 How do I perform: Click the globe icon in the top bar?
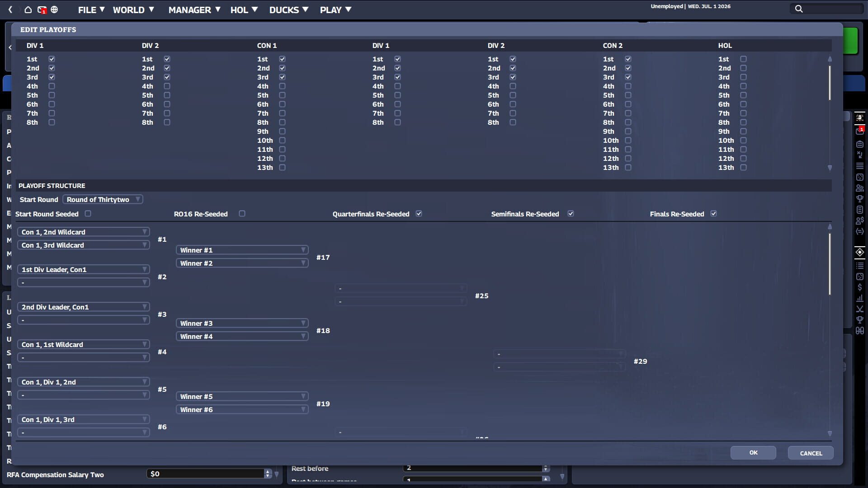point(54,9)
